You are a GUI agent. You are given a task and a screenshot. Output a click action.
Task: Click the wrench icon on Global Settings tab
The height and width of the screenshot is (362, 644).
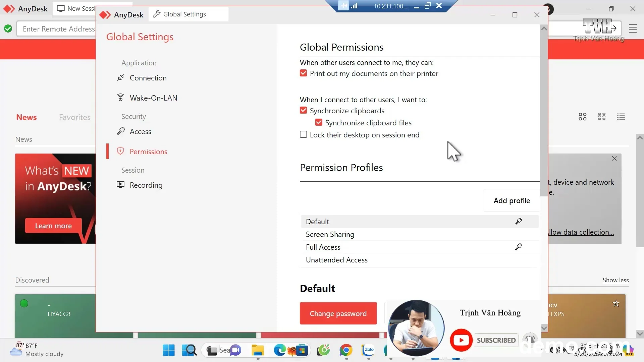point(156,14)
